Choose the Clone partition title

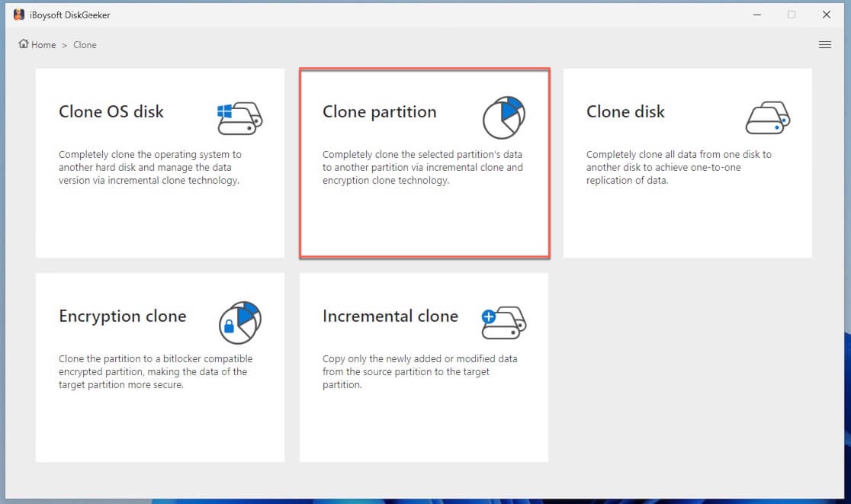coord(380,112)
